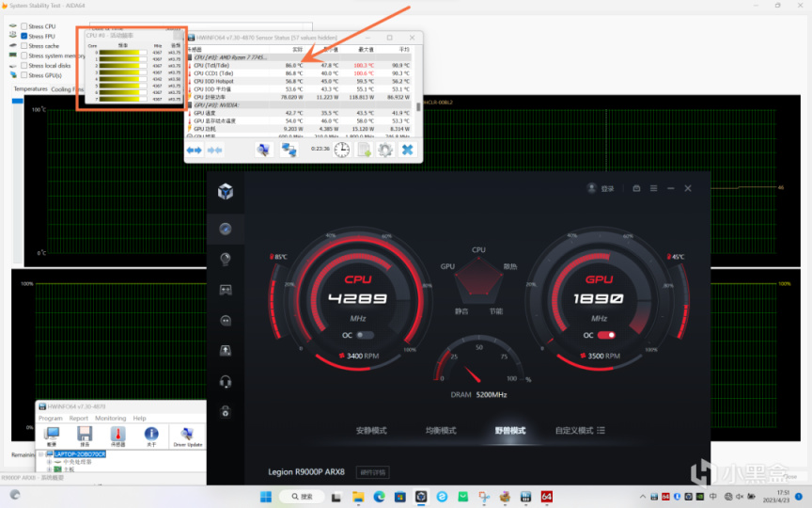The width and height of the screenshot is (812, 508).
Task: Show hidden system tray icons chevron
Action: click(643, 497)
